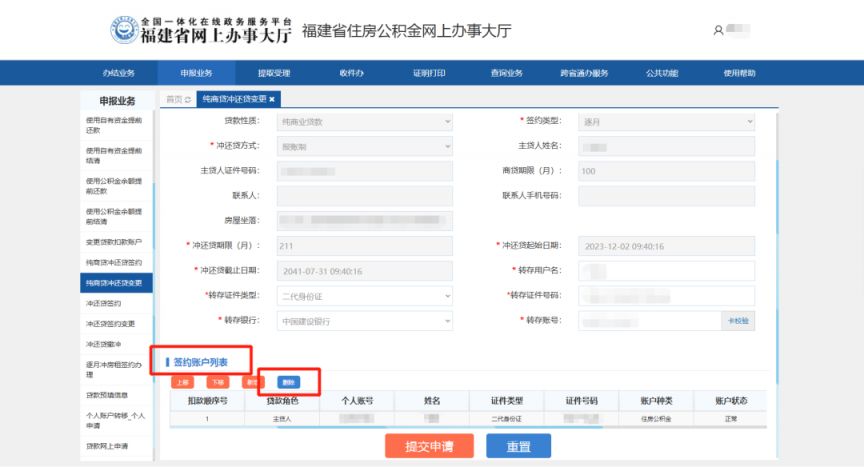The width and height of the screenshot is (864, 467).
Task: Open 变更贷款扣款账户 in sidebar
Action: (x=116, y=242)
